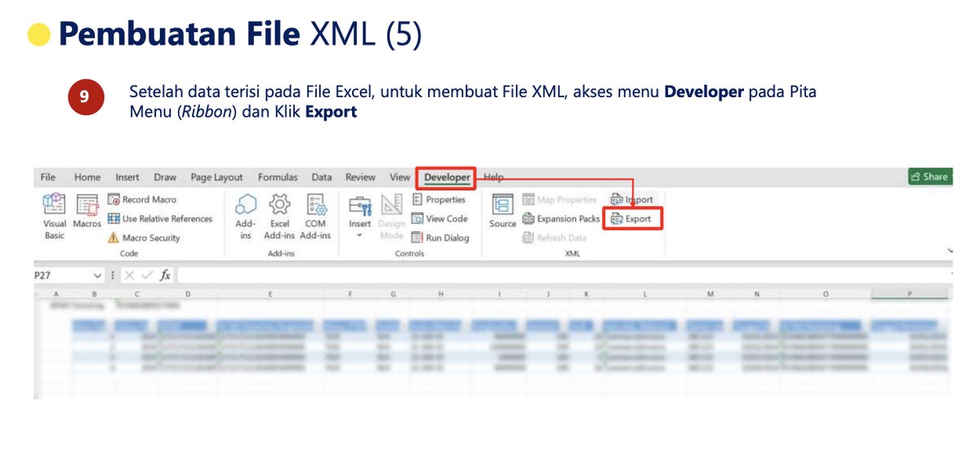Viewport: 980px width, 464px height.
Task: Open Insert Function fx button
Action: tap(165, 275)
